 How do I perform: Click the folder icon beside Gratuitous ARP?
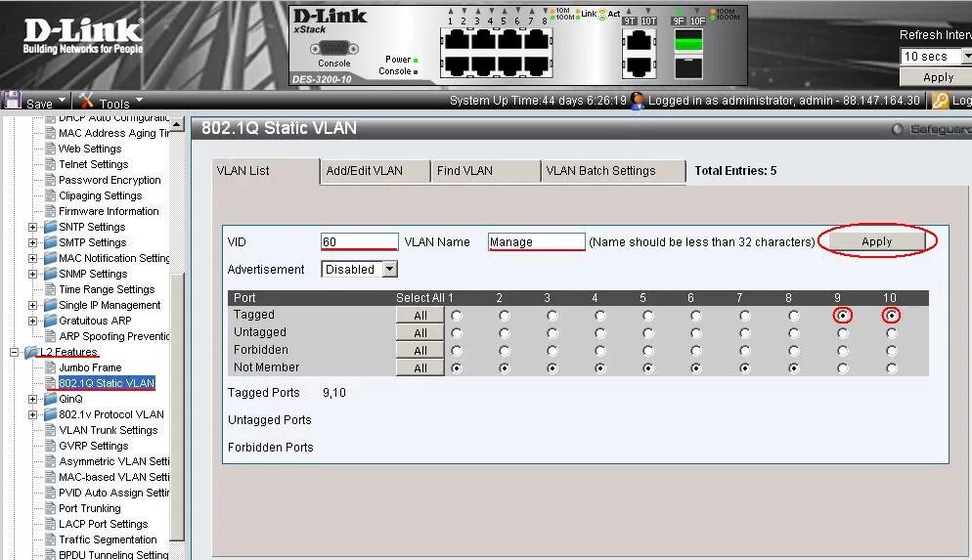point(51,321)
